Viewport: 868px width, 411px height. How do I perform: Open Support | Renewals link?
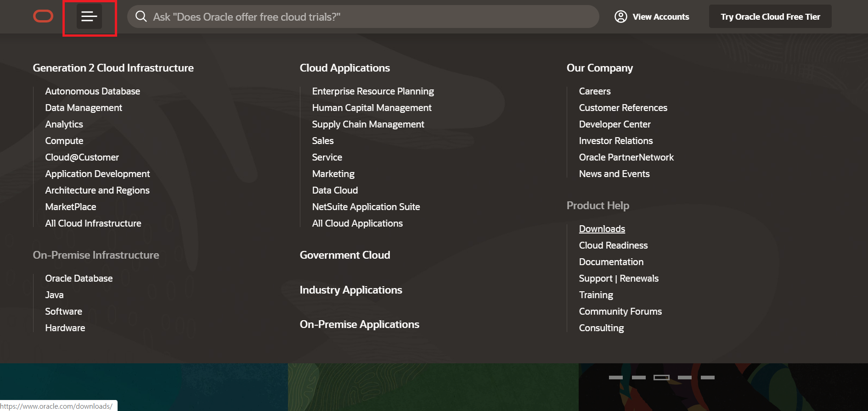click(618, 278)
